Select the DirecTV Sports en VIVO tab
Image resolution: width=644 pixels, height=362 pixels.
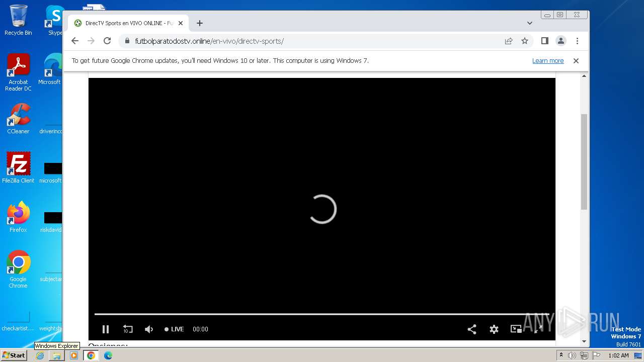click(128, 23)
